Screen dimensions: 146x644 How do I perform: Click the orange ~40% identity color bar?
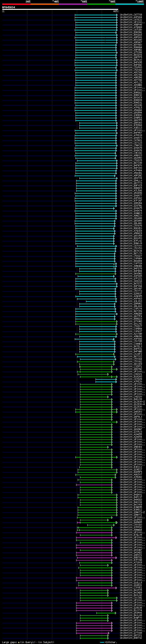coord(45,4)
